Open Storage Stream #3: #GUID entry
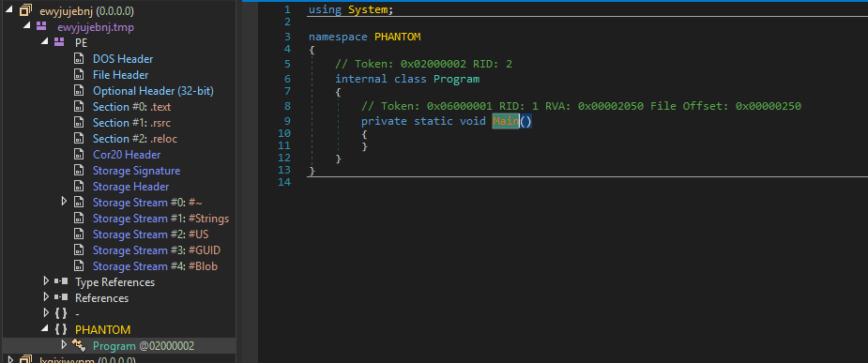Screen dimensions: 868x363 tap(156, 250)
